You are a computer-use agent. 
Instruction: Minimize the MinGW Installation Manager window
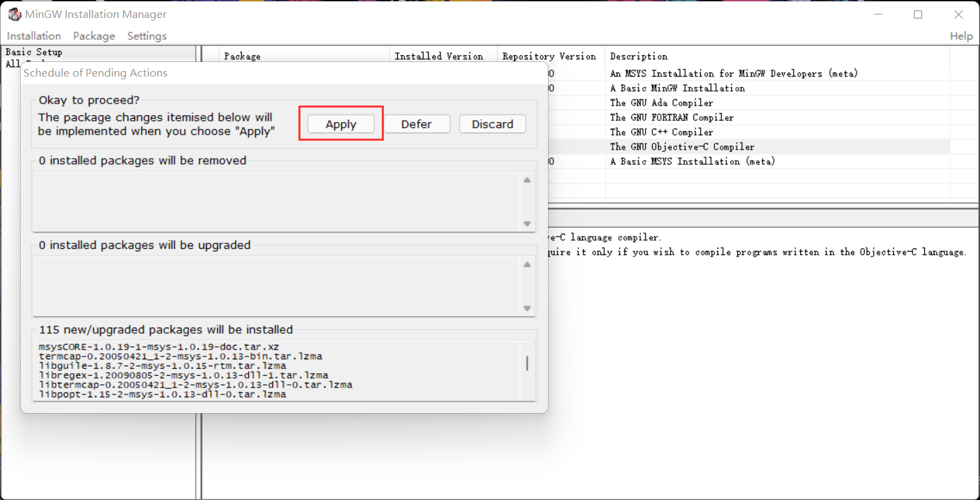(878, 14)
